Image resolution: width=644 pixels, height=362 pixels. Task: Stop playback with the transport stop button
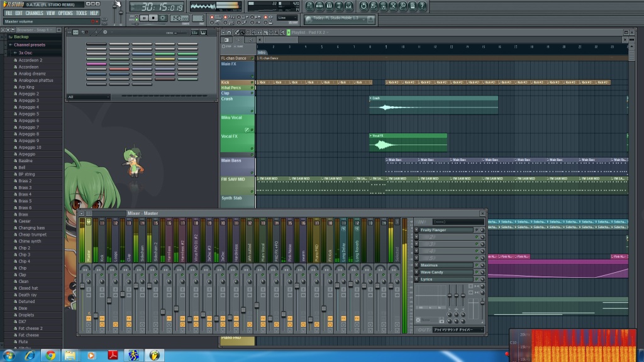[x=153, y=18]
